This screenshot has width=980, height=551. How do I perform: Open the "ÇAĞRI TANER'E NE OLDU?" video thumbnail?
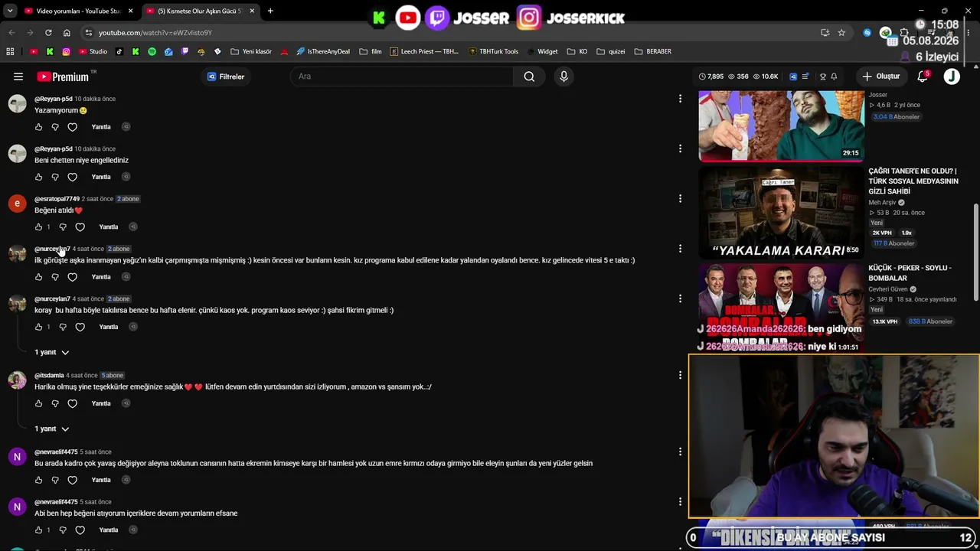point(781,213)
